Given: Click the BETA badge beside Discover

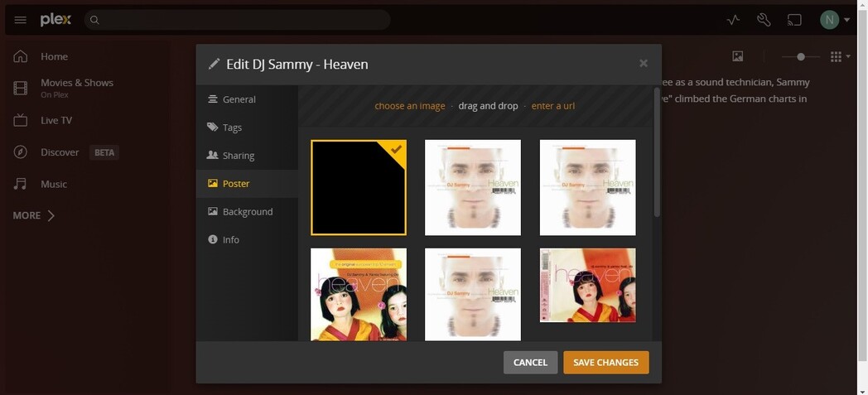Looking at the screenshot, I should click(x=104, y=152).
